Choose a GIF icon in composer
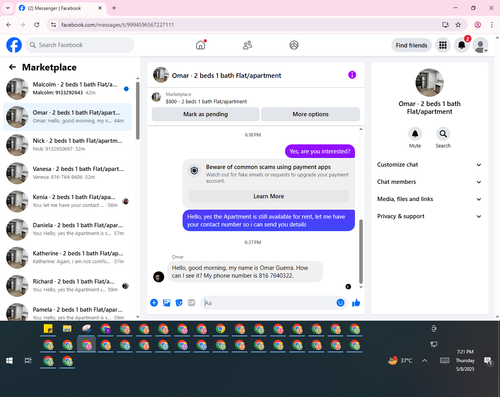The image size is (500, 397). pyautogui.click(x=191, y=303)
